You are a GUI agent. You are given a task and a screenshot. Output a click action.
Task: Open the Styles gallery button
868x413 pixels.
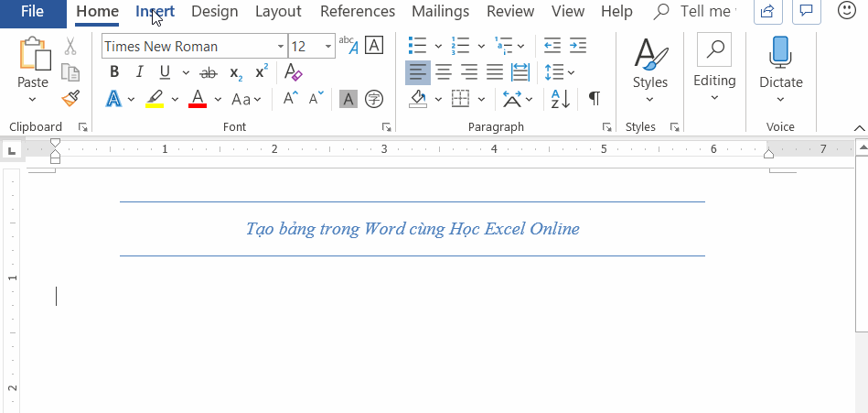click(x=650, y=64)
